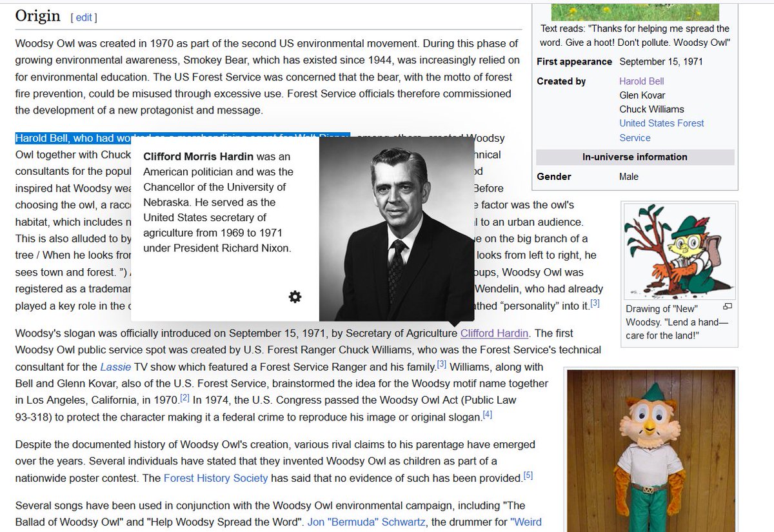Click the Clifford Morris Hardin preview text

[x=218, y=202]
